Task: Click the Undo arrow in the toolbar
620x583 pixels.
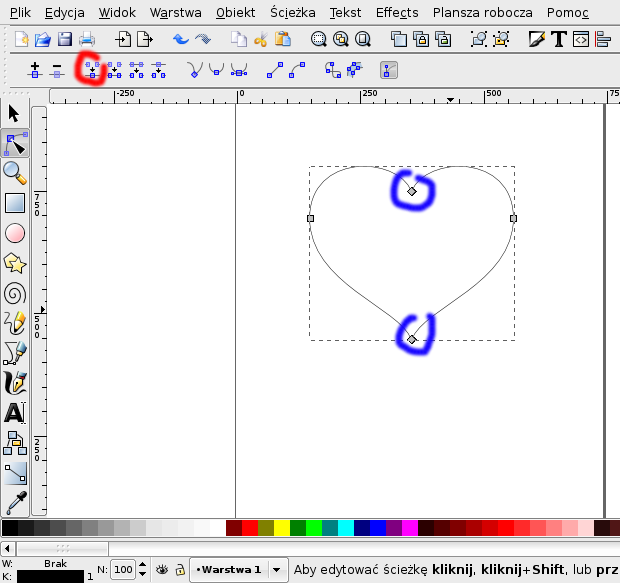Action: (180, 40)
